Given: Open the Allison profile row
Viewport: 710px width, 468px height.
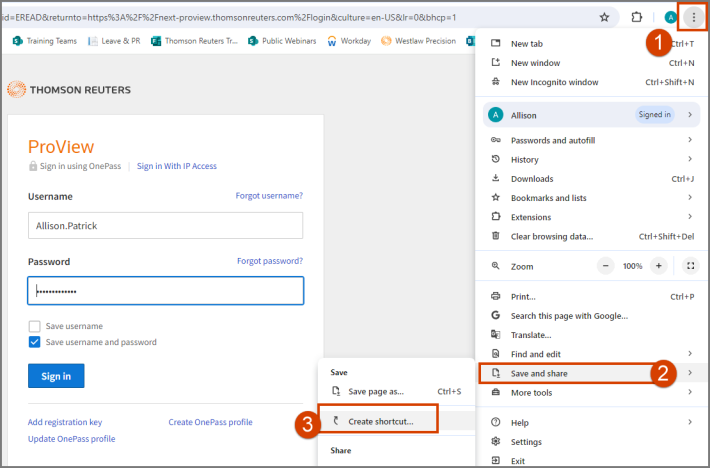Looking at the screenshot, I should (591, 115).
